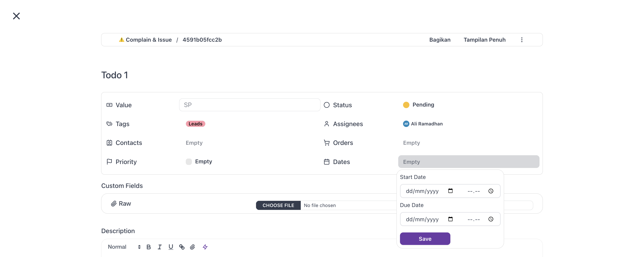Click the warning triangle breadcrumb icon

click(122, 39)
